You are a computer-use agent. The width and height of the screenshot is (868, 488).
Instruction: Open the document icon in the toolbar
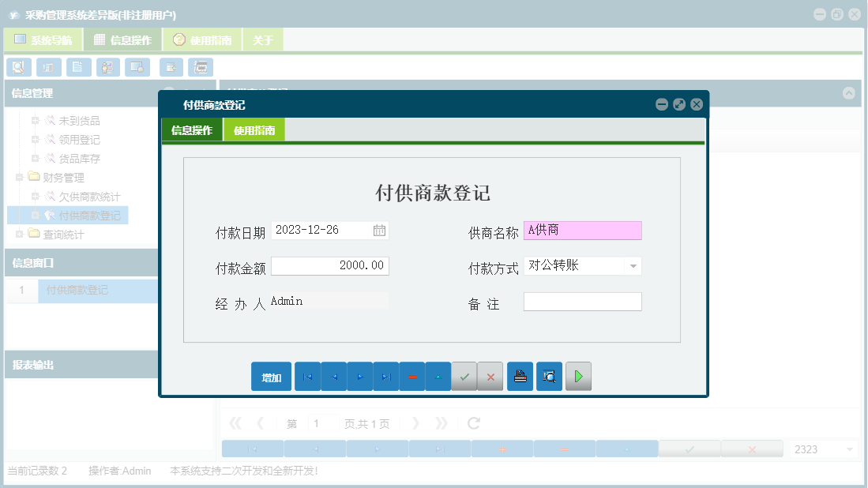coord(78,67)
